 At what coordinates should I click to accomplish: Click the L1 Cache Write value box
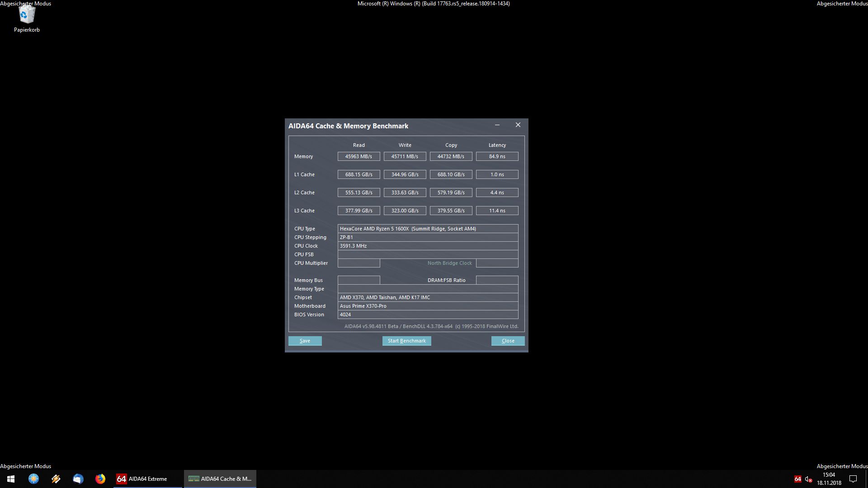tap(405, 174)
